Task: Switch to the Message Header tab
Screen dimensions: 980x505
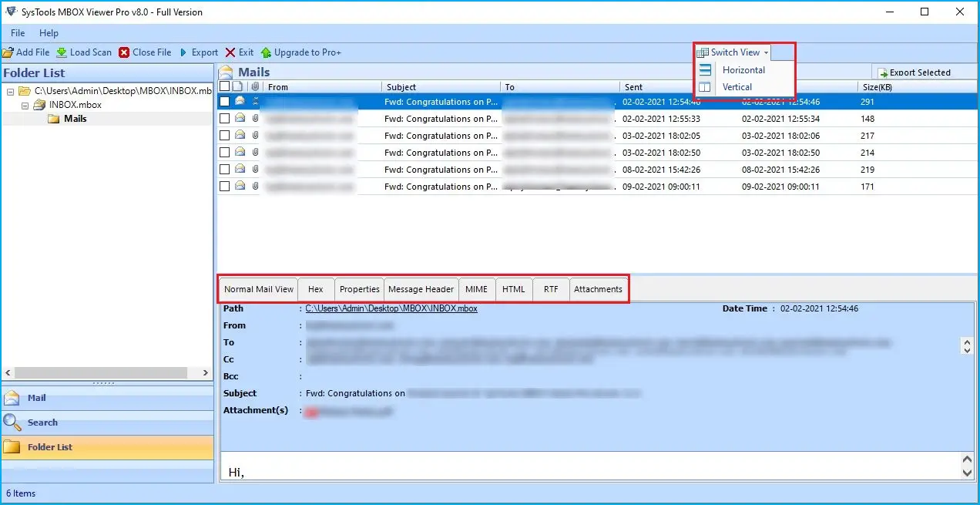Action: (x=421, y=289)
